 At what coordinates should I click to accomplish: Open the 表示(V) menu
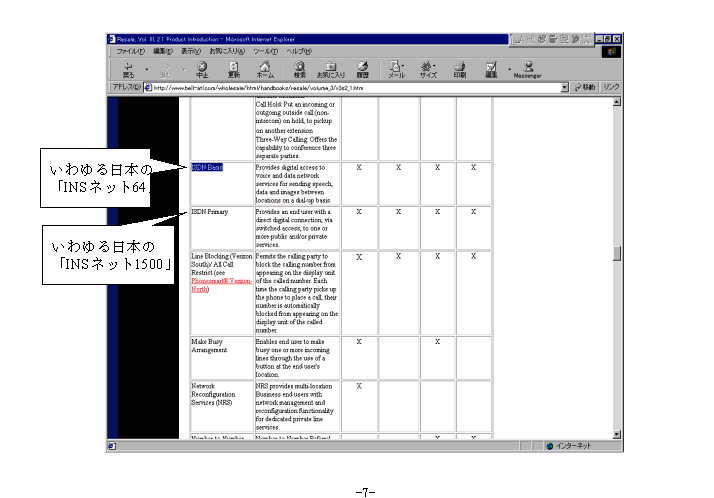click(x=190, y=51)
